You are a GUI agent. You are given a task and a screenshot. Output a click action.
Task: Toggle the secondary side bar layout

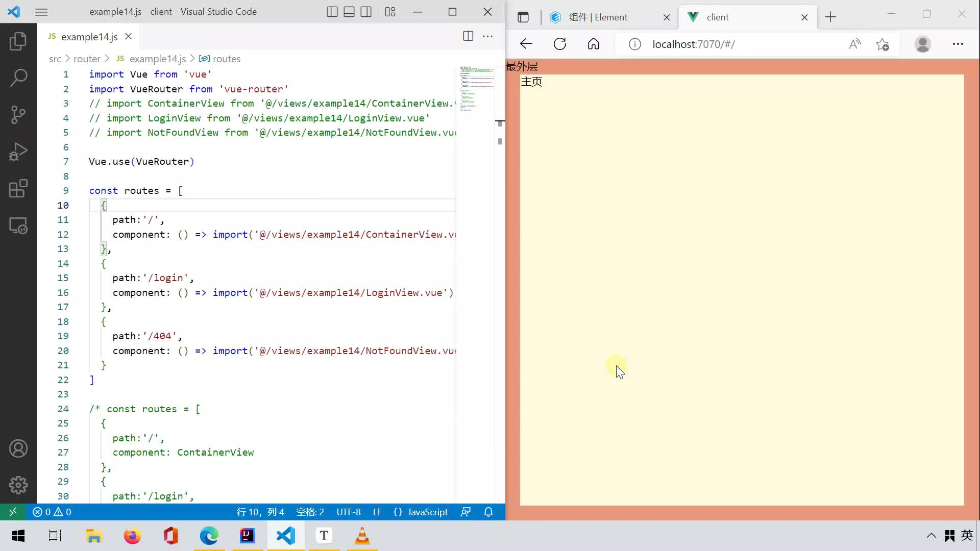[366, 12]
